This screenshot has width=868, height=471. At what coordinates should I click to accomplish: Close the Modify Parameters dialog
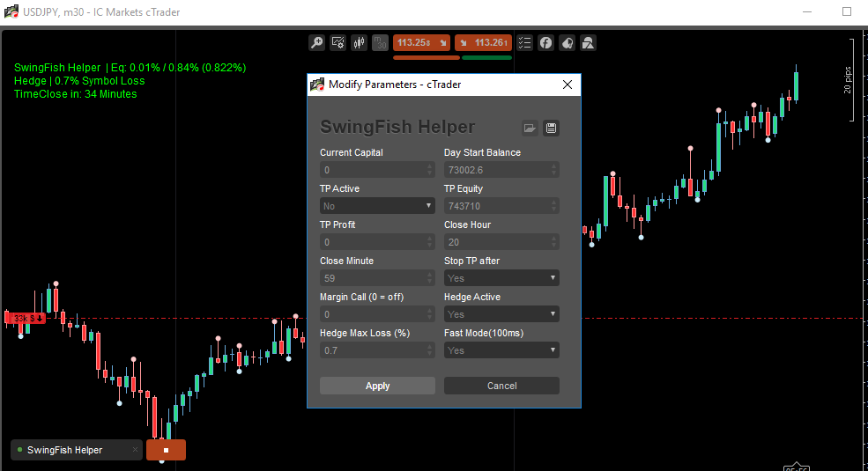[x=568, y=85]
